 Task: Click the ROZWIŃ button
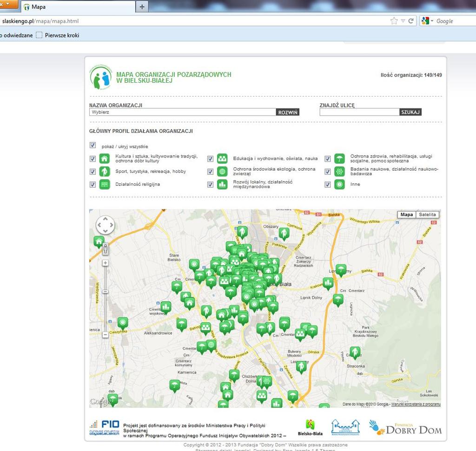[x=288, y=112]
